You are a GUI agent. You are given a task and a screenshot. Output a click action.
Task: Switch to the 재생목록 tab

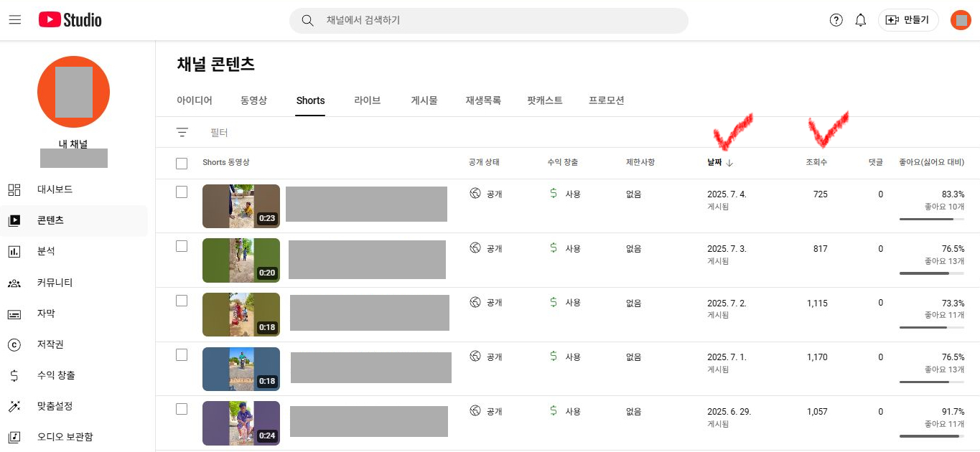coord(482,100)
